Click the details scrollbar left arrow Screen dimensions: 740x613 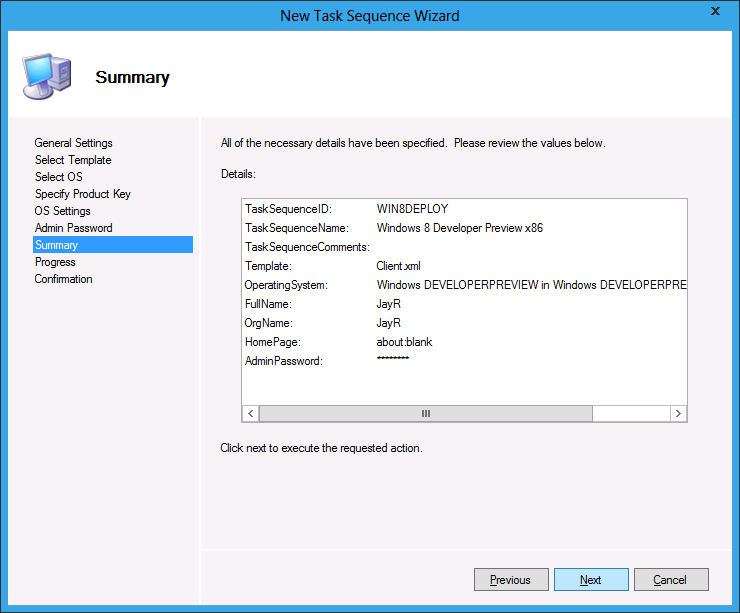251,413
